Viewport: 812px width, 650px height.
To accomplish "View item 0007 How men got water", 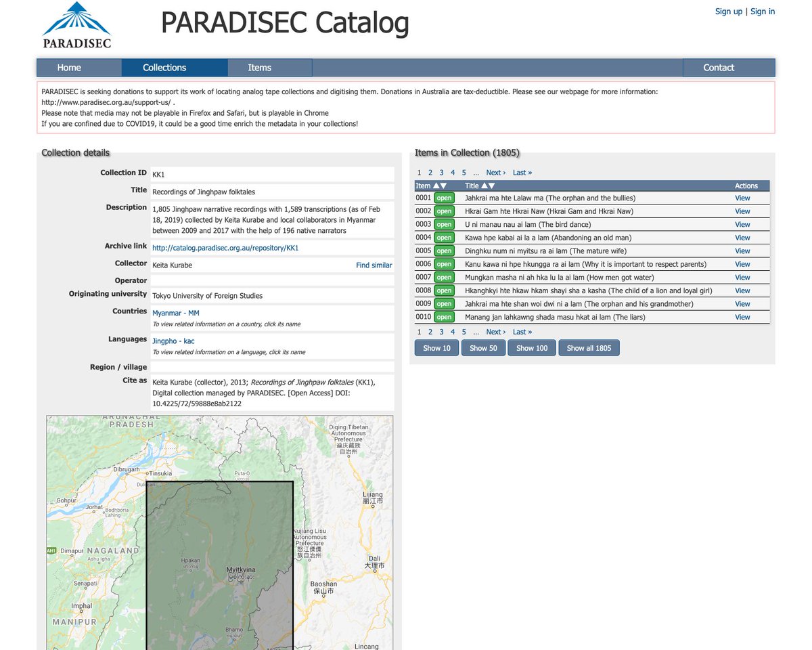I will point(742,278).
